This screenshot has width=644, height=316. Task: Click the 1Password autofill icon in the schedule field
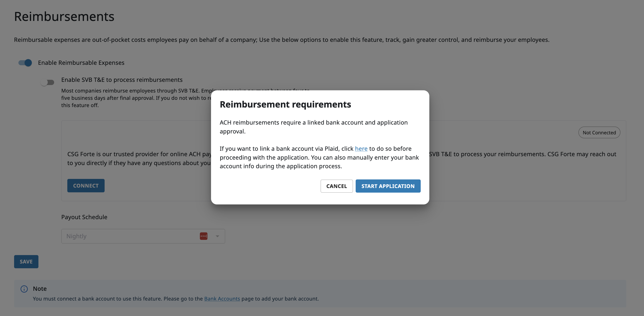(x=204, y=236)
